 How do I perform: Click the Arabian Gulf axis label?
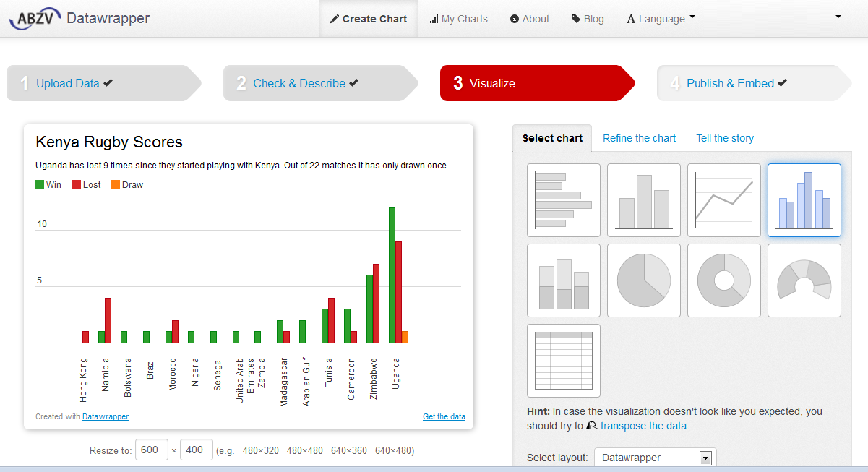click(306, 382)
